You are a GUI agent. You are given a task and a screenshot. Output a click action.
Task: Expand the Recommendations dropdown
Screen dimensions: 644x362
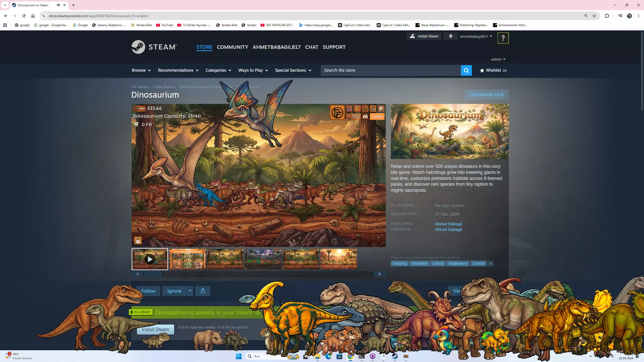pyautogui.click(x=178, y=70)
